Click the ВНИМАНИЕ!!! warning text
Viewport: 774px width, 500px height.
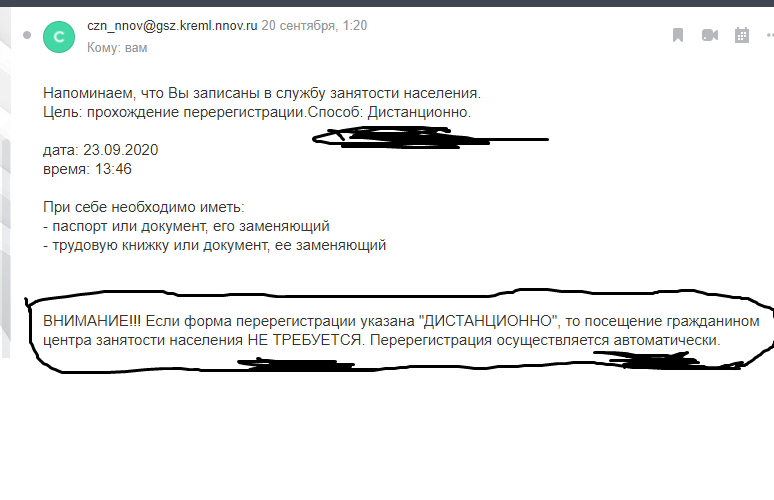(92, 321)
